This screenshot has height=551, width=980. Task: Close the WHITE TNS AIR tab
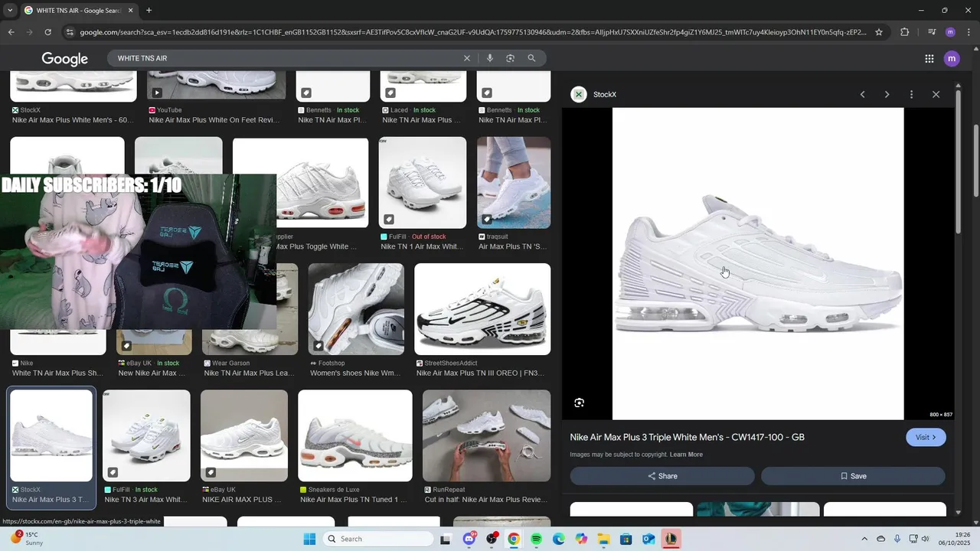coord(131,10)
